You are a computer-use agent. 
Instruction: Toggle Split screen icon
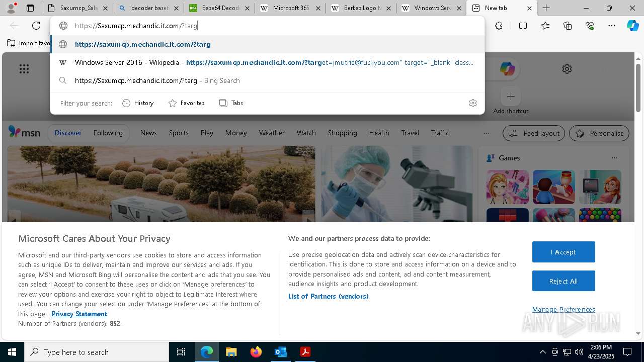pos(523,26)
